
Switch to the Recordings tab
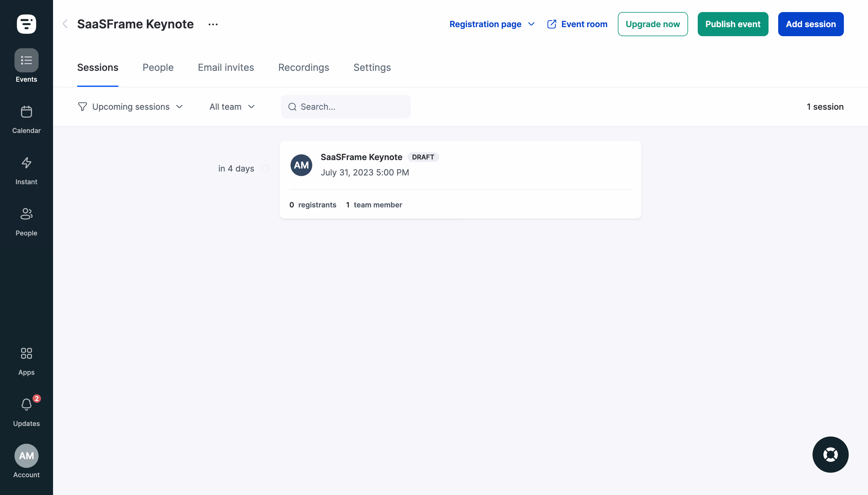pyautogui.click(x=304, y=67)
